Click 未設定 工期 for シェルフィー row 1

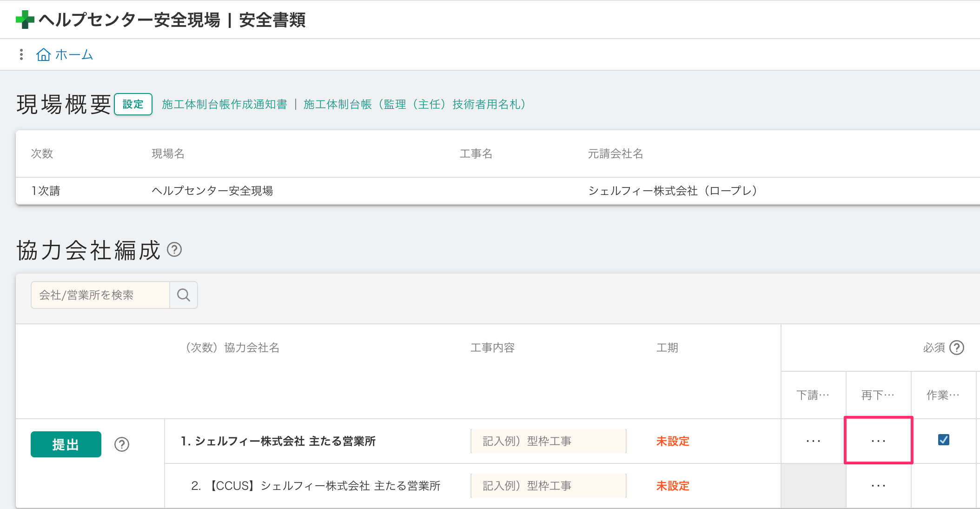[x=672, y=441]
